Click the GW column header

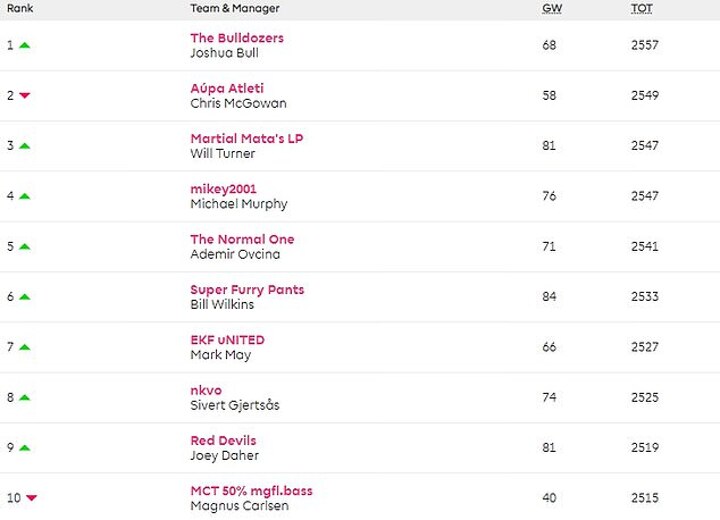tap(552, 8)
